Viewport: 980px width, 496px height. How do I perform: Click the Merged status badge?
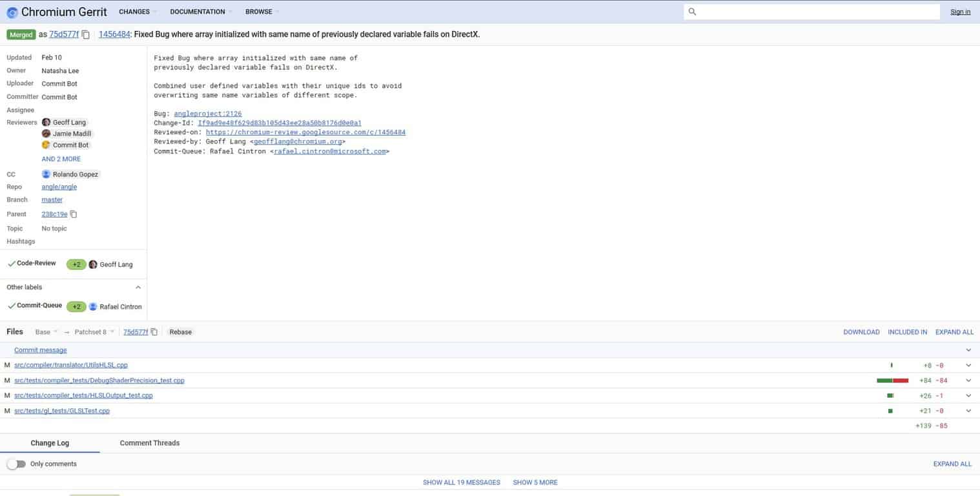21,35
